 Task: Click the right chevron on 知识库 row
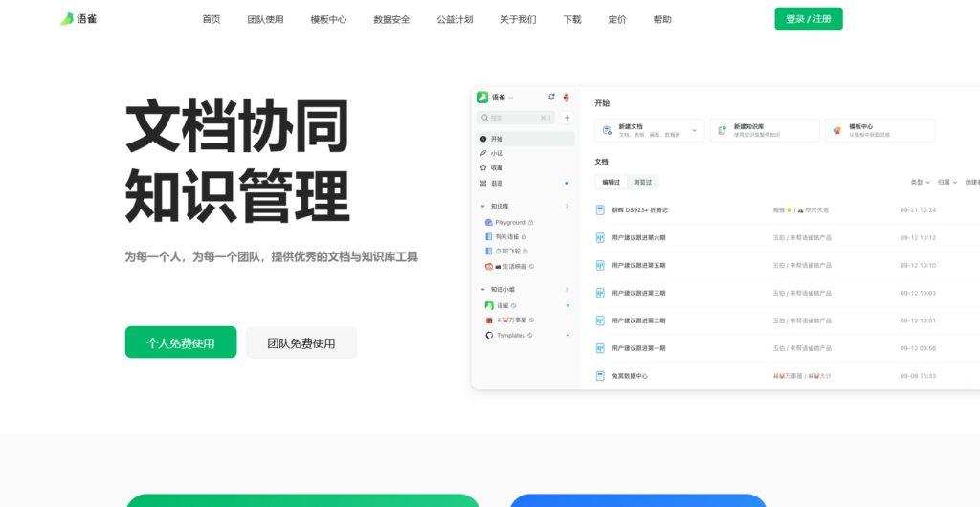(568, 206)
